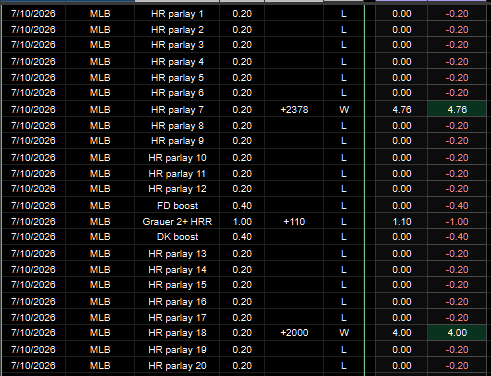491x376 pixels.
Task: Select the 'HR parlay 3' cell
Action: point(177,45)
